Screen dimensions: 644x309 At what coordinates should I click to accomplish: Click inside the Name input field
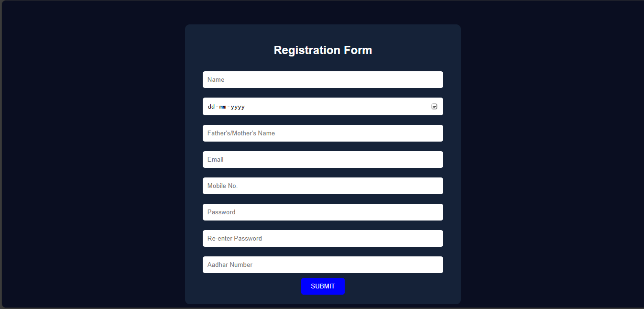pos(323,79)
